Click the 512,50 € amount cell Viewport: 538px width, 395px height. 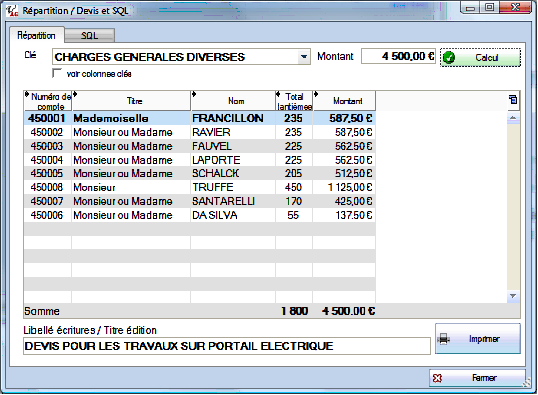click(344, 173)
